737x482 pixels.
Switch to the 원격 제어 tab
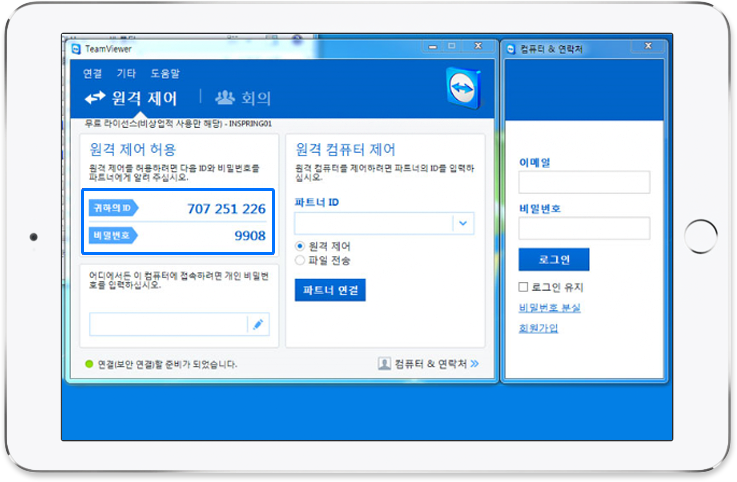point(131,98)
